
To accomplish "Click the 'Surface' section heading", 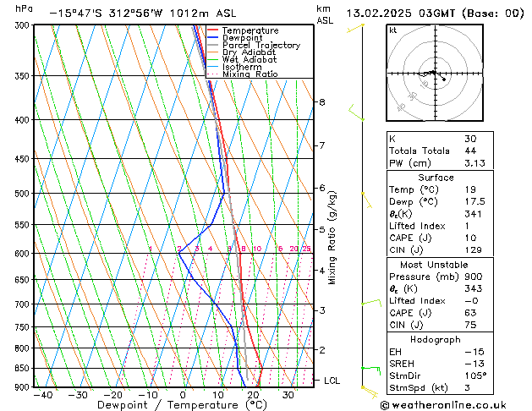I will pyautogui.click(x=436, y=178).
